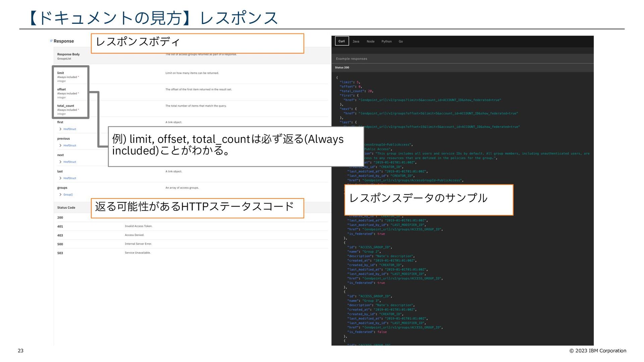
Task: Switch to the Java code tab
Action: pos(356,42)
